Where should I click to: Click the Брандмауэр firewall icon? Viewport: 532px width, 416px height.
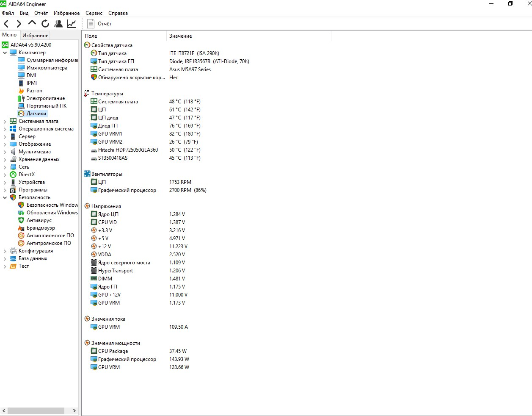pyautogui.click(x=21, y=228)
